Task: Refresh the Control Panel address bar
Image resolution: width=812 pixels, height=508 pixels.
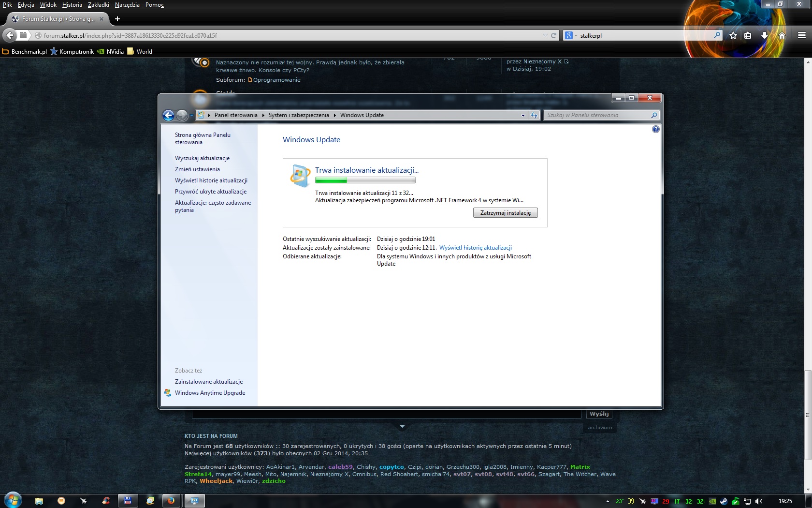Action: point(534,115)
